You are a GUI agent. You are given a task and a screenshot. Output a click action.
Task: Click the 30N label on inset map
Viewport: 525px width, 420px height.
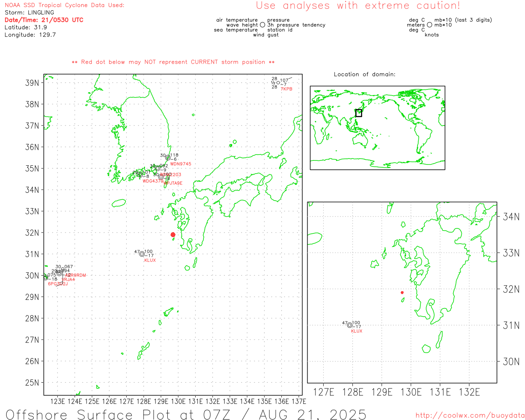click(x=511, y=361)
